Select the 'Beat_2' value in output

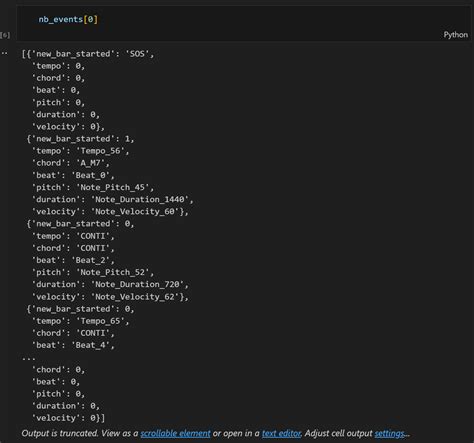coord(90,260)
